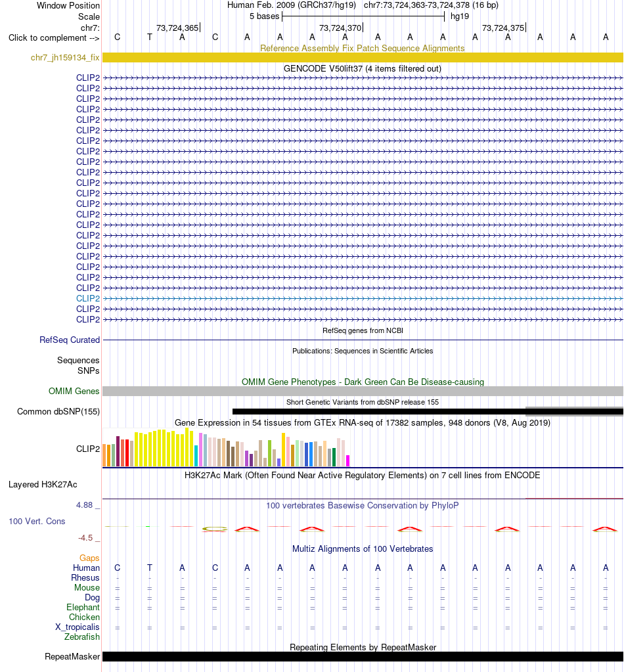
Task: Click the orange 'Gaps' row label
Action: 89,558
